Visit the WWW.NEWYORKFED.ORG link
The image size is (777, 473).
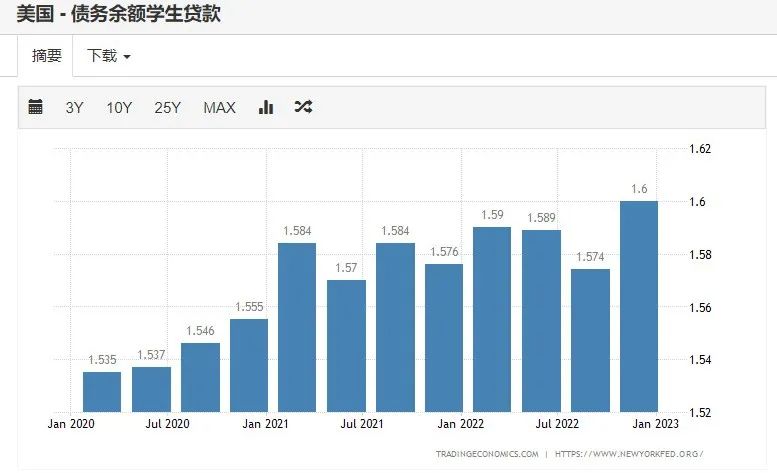click(629, 454)
